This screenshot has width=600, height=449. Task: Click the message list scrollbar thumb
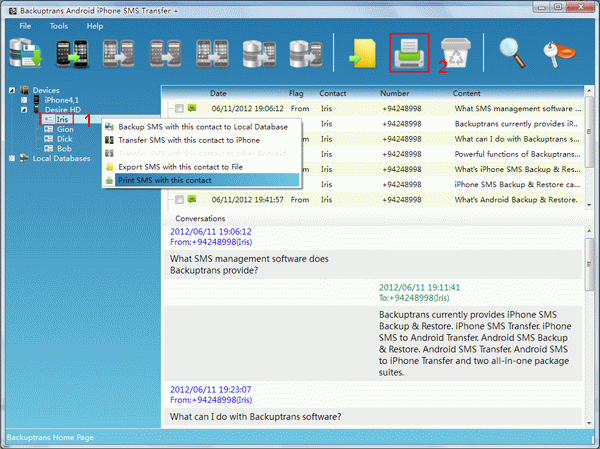[x=589, y=132]
